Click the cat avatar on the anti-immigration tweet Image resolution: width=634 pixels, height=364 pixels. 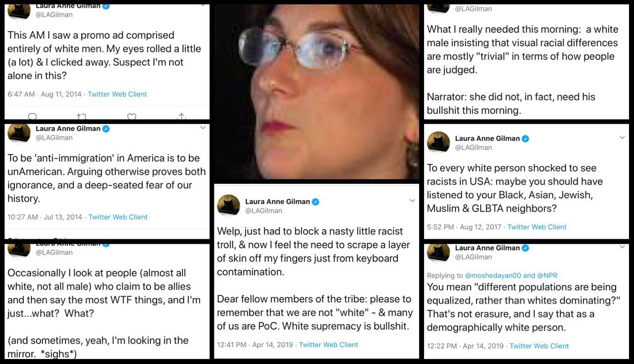pos(19,133)
